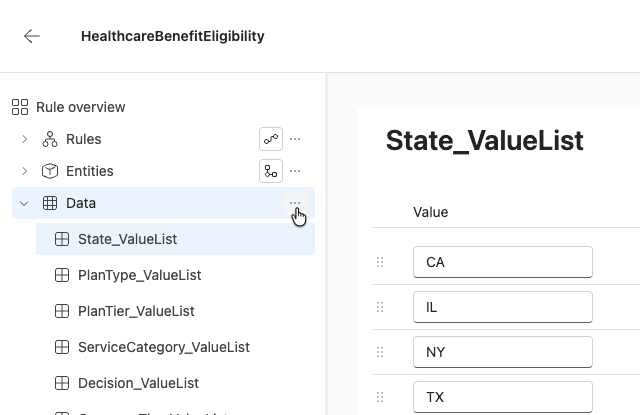Image resolution: width=640 pixels, height=415 pixels.
Task: Open the Rule overview grid icon
Action: 20,107
